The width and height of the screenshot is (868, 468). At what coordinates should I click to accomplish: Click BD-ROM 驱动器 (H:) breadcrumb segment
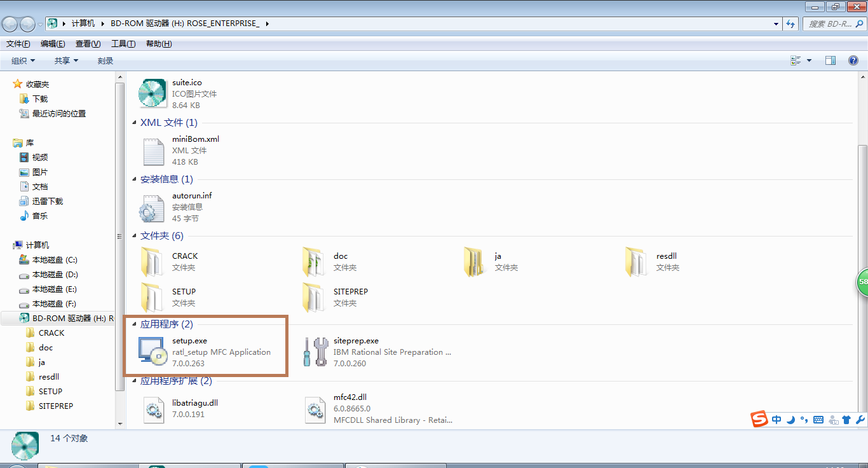click(185, 24)
